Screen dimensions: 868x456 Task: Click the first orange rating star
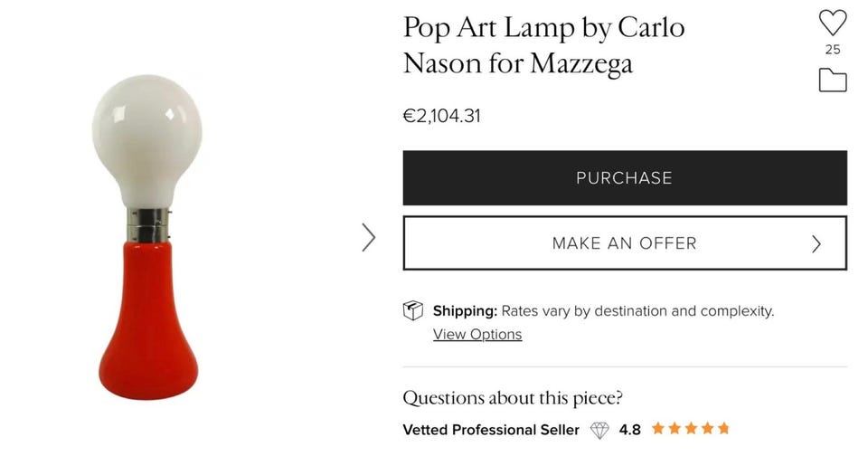click(x=658, y=429)
